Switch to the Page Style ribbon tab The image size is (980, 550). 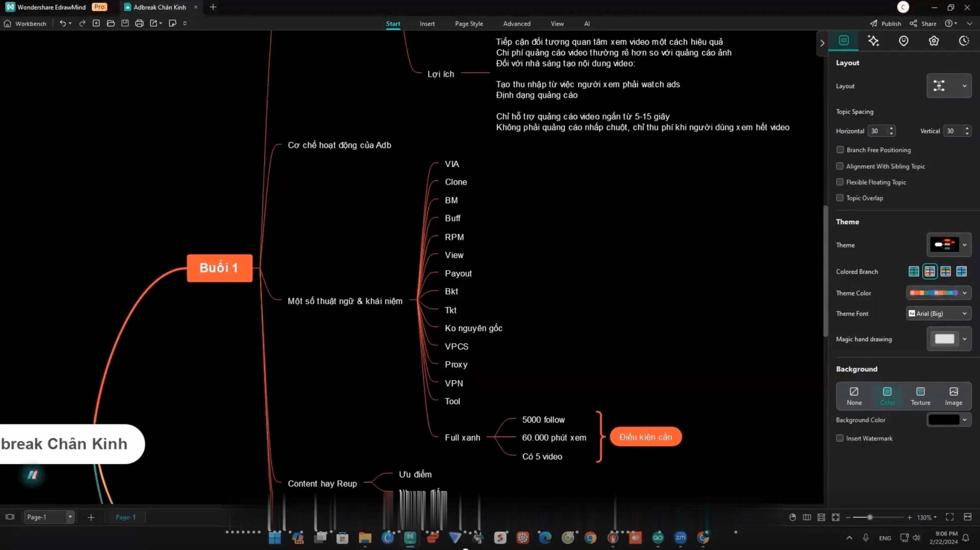tap(469, 24)
